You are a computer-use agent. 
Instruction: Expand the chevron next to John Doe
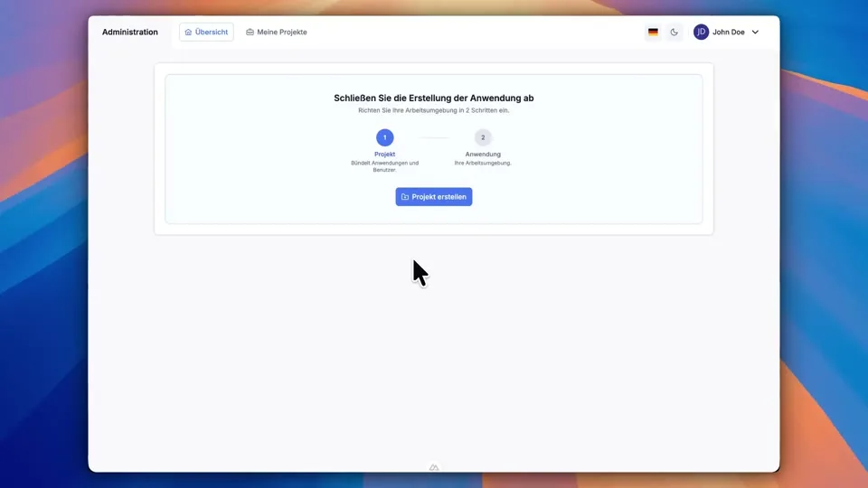[x=756, y=33]
